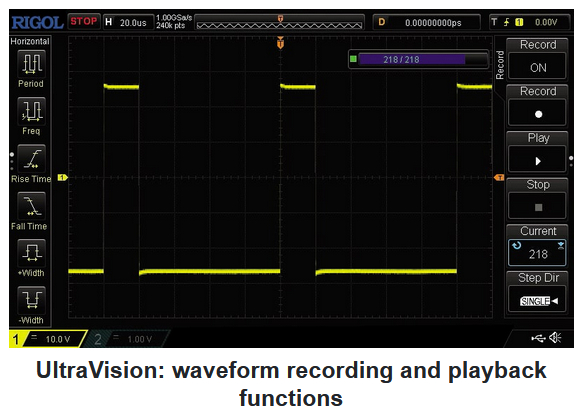This screenshot has height=418, width=581.
Task: Toggle channel 1 at 10.0 V
Action: point(47,339)
